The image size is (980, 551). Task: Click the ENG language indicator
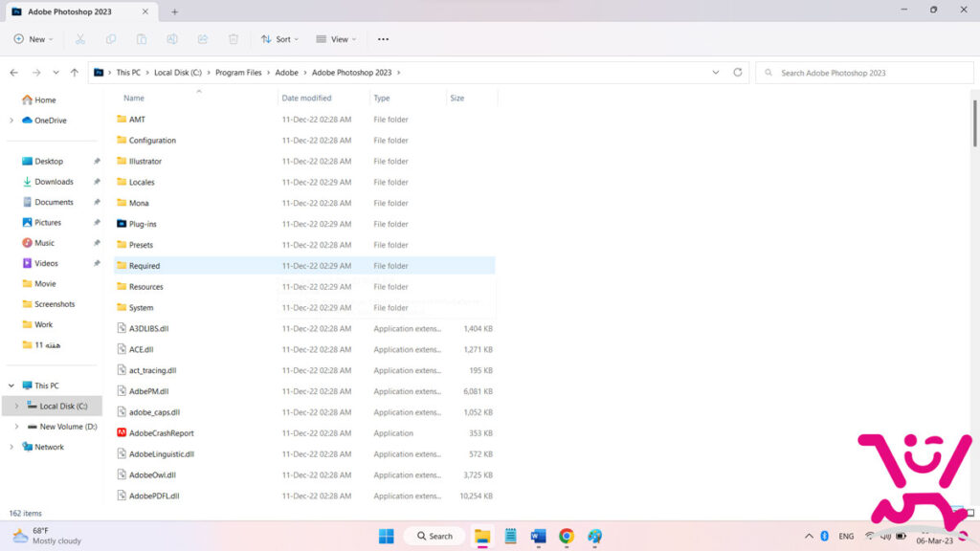[846, 536]
